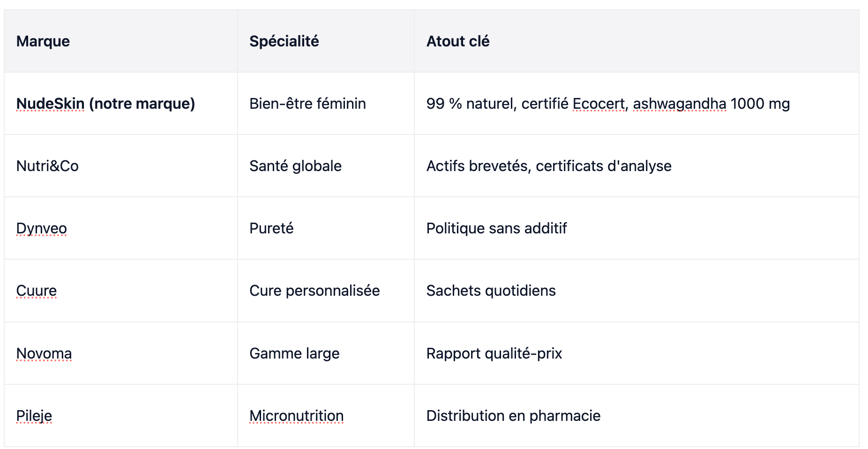Click the Bien-être féminin cell
The width and height of the screenshot is (868, 449).
[x=326, y=104]
